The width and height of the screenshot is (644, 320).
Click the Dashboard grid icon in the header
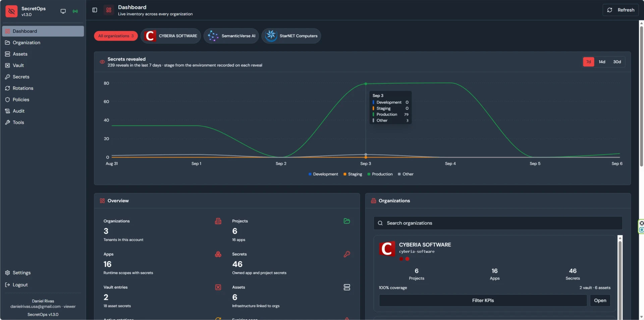(109, 10)
